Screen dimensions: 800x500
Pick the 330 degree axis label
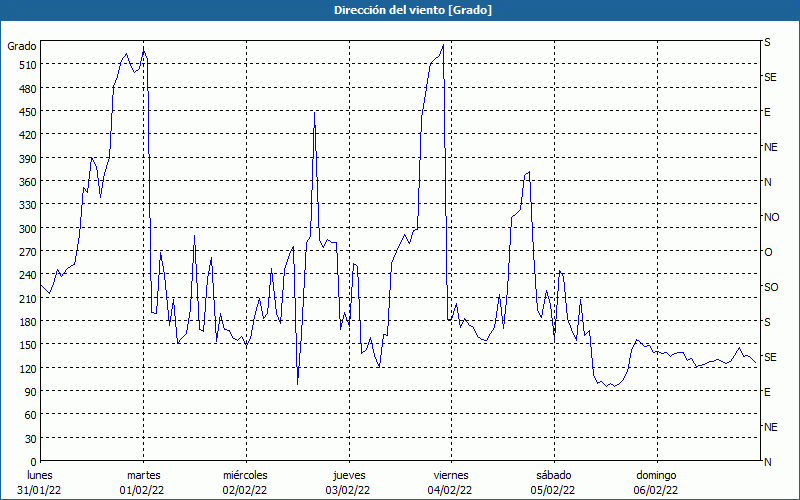tap(29, 205)
